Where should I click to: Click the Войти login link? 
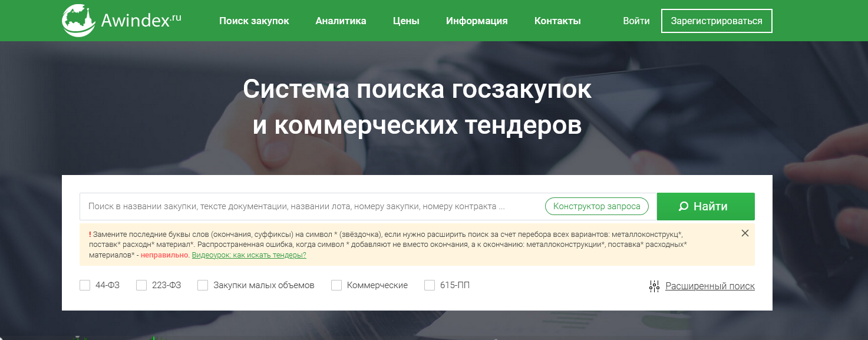[636, 21]
